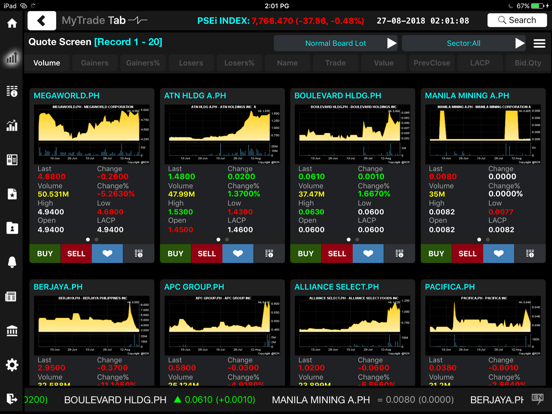The width and height of the screenshot is (552, 414).
Task: Tap keyboard chat icon in ticker bar
Action: pos(538,399)
